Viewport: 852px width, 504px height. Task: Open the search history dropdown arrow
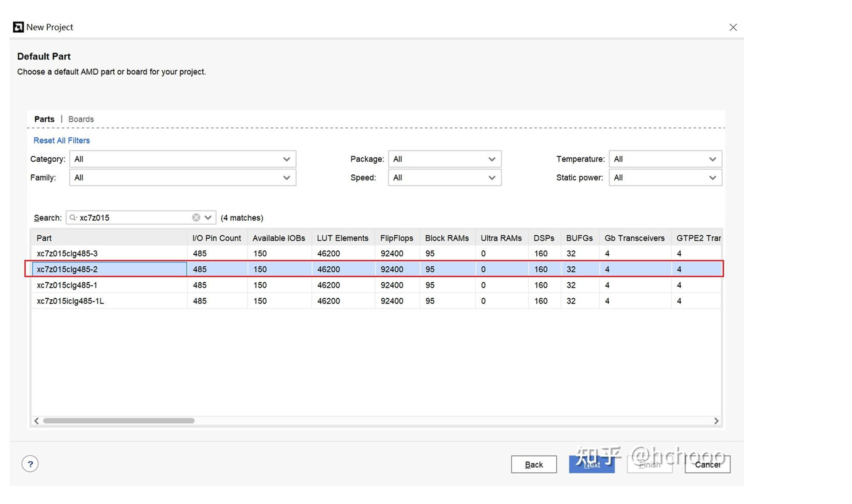pos(208,218)
